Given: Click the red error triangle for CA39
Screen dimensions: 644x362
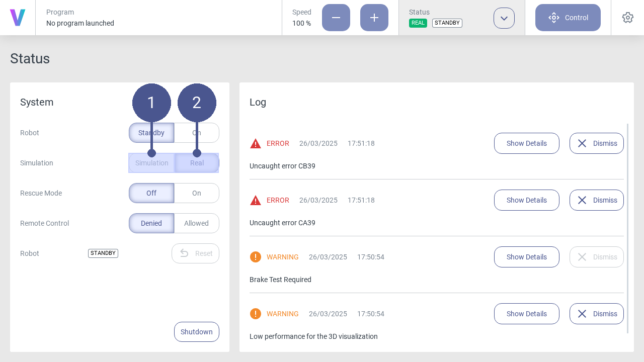Looking at the screenshot, I should point(256,200).
